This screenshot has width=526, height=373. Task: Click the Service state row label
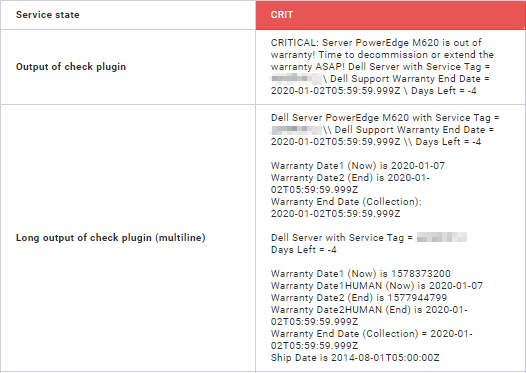[48, 15]
